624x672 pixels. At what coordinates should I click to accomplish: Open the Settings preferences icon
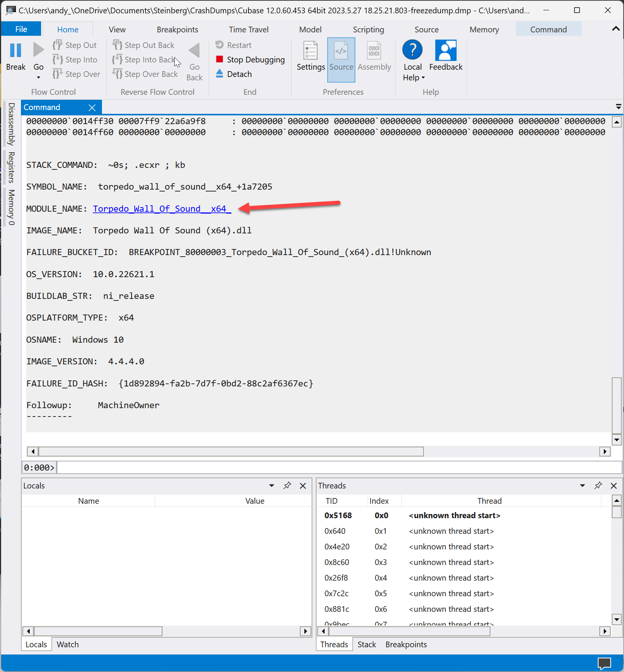click(x=311, y=50)
